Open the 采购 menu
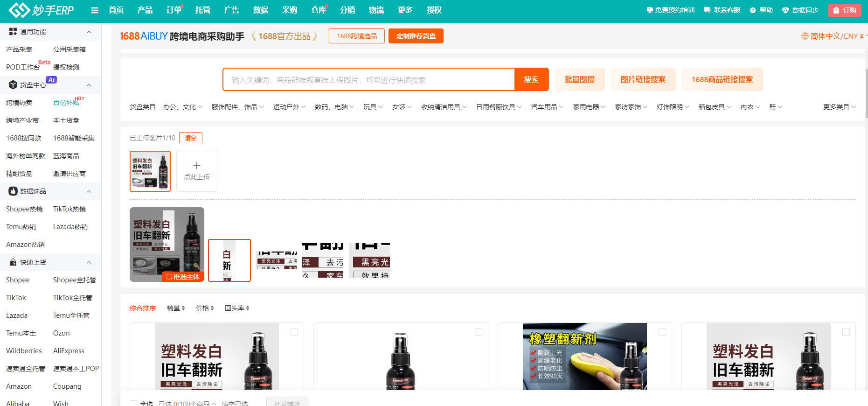 (290, 10)
